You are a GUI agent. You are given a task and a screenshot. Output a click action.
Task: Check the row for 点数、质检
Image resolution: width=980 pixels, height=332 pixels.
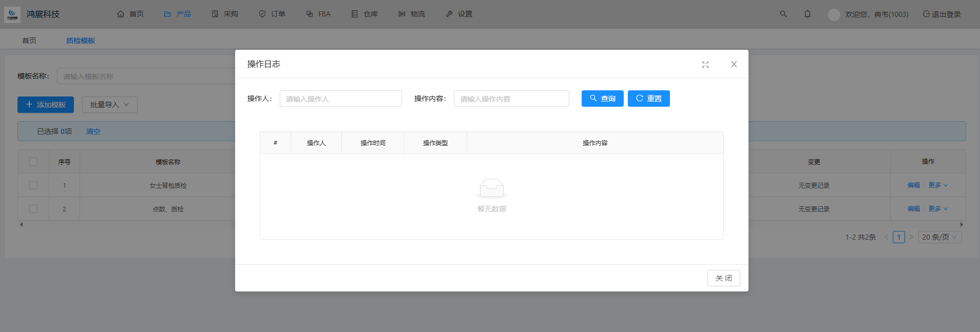[33, 209]
